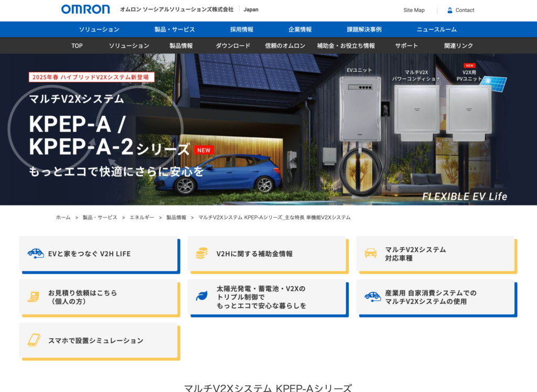Click the document icon on estimate request card
This screenshot has height=392, width=537.
(x=34, y=297)
